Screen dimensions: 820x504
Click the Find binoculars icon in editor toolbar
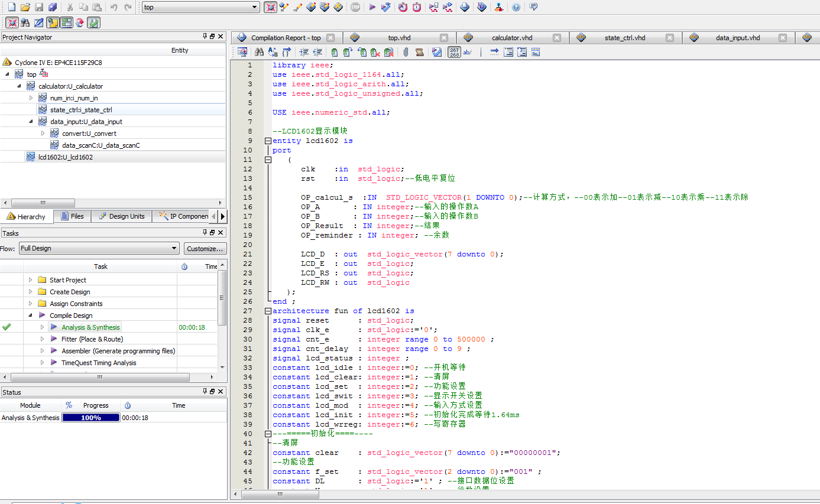pos(259,52)
